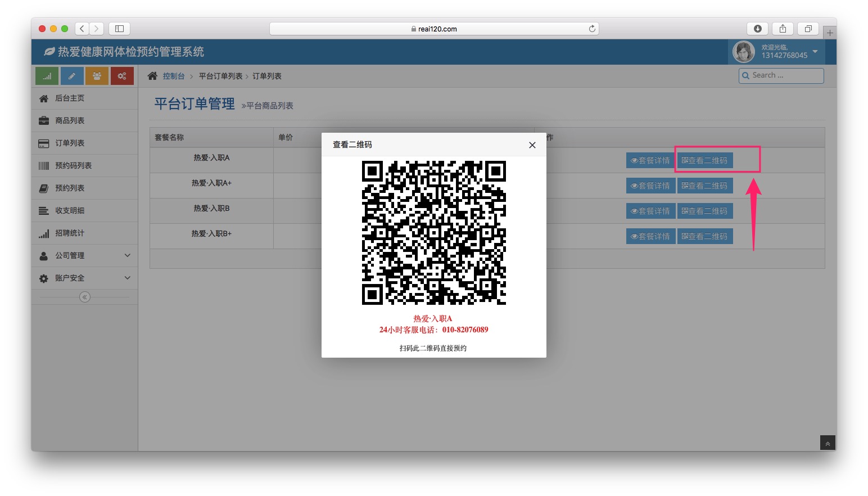Click 查看二维码 for 热爱·入职B+
This screenshot has width=868, height=496.
click(704, 236)
